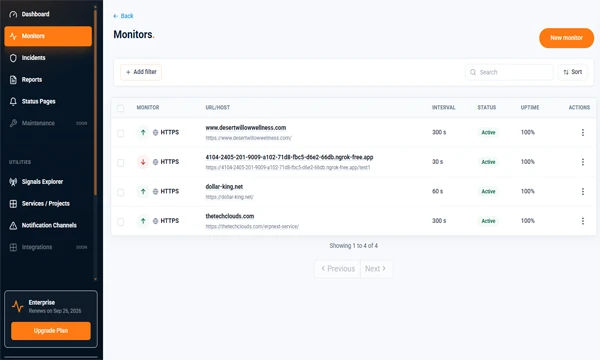
Task: Click the Monitors pulse icon in sidebar
Action: point(13,36)
